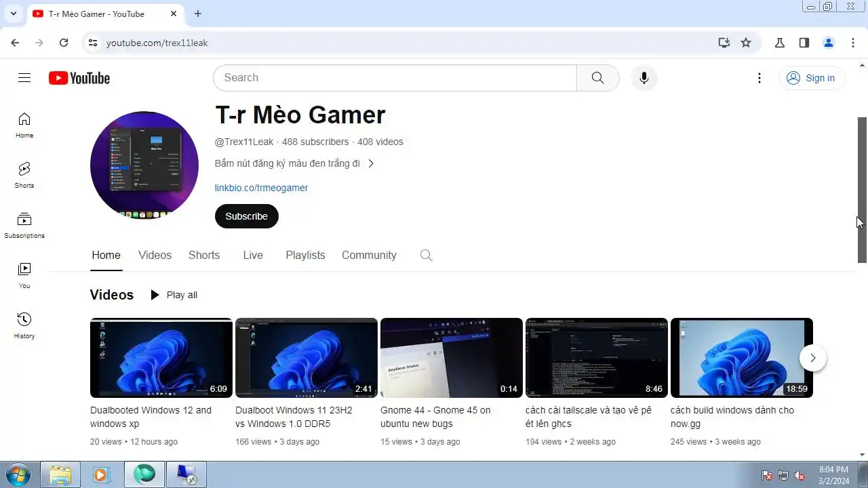Open the YouTube hamburger guide menu
The height and width of the screenshot is (488, 868).
click(x=24, y=78)
